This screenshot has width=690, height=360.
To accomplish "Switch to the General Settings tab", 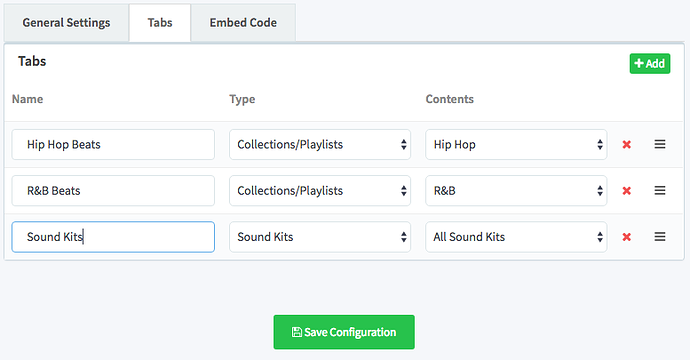I will (66, 23).
